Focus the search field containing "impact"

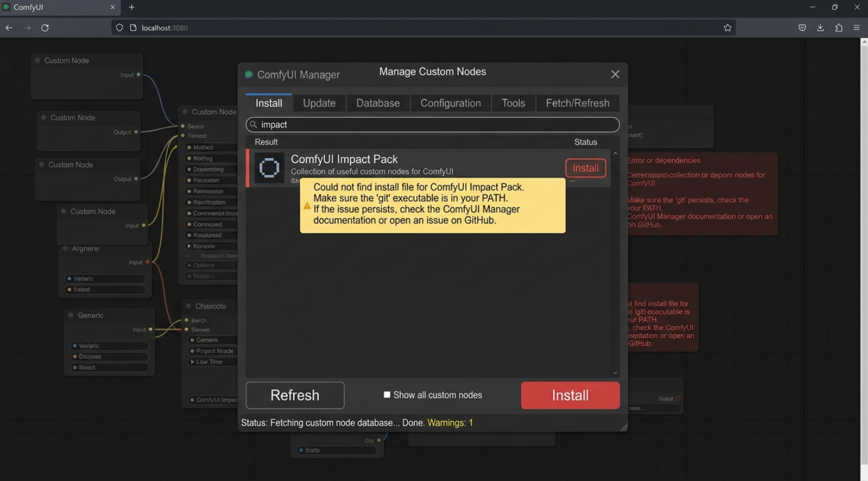point(433,124)
